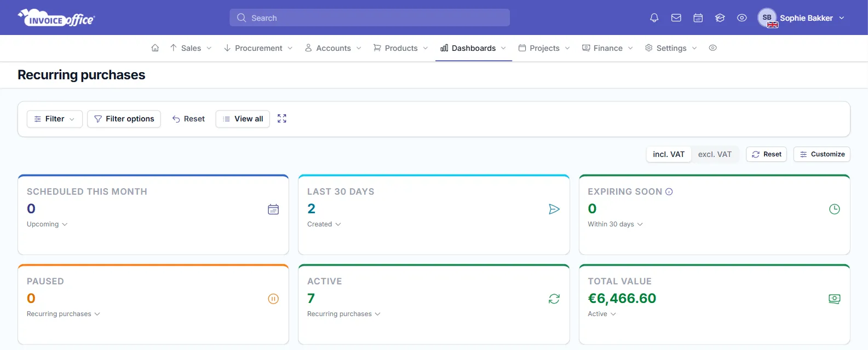Expand Recurring purchases dropdown in Active card
This screenshot has width=868, height=350.
344,314
